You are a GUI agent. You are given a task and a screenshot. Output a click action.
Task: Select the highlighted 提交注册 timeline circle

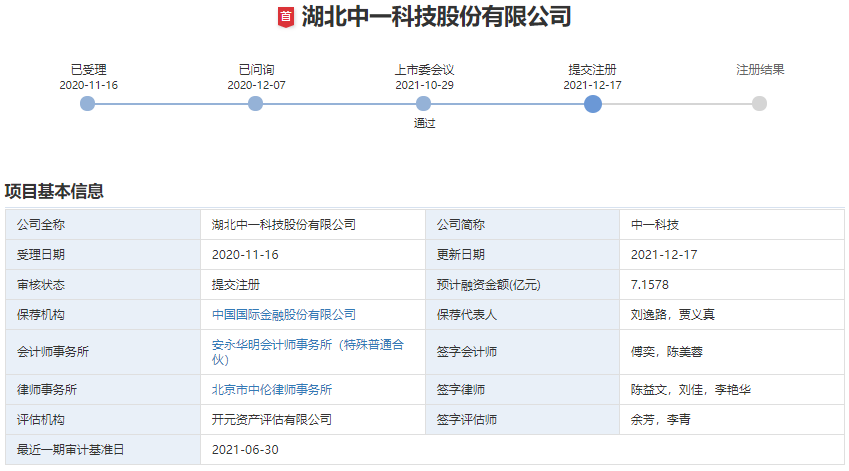592,104
